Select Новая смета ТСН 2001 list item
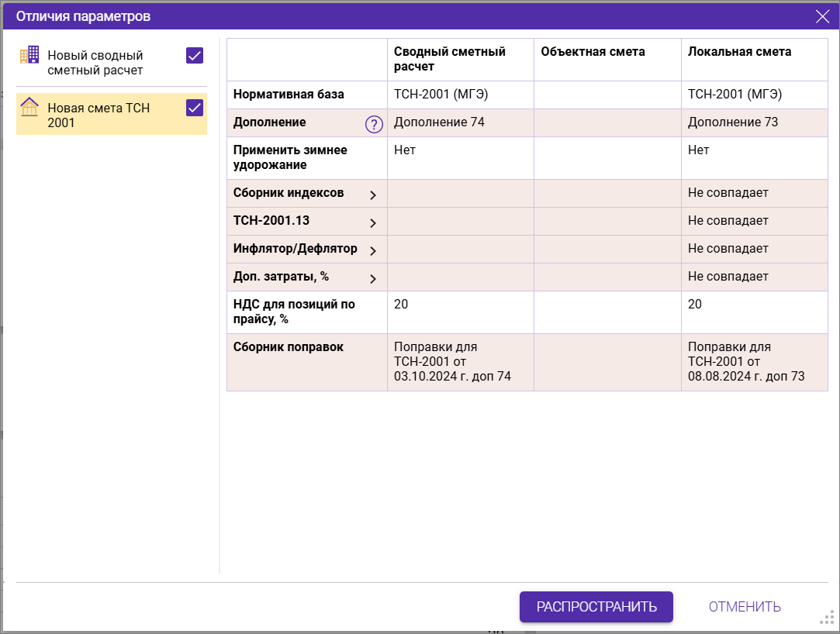The width and height of the screenshot is (840, 634). 99,115
